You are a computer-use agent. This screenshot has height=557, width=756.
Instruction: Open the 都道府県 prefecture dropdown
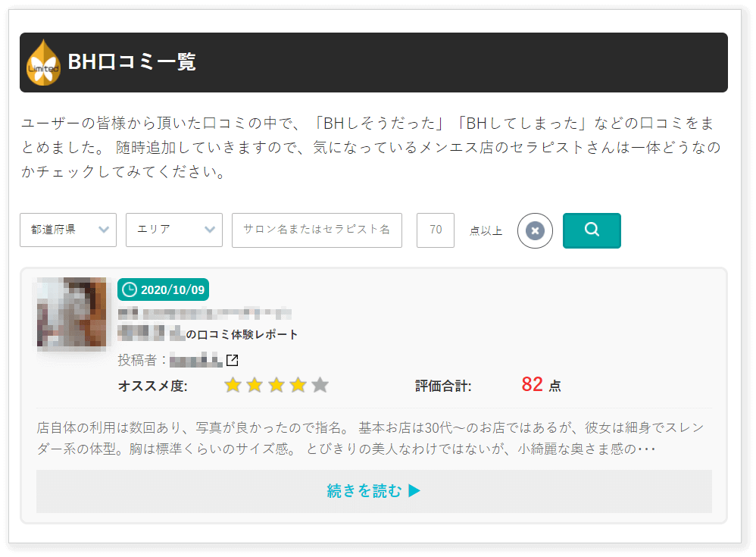pos(68,230)
